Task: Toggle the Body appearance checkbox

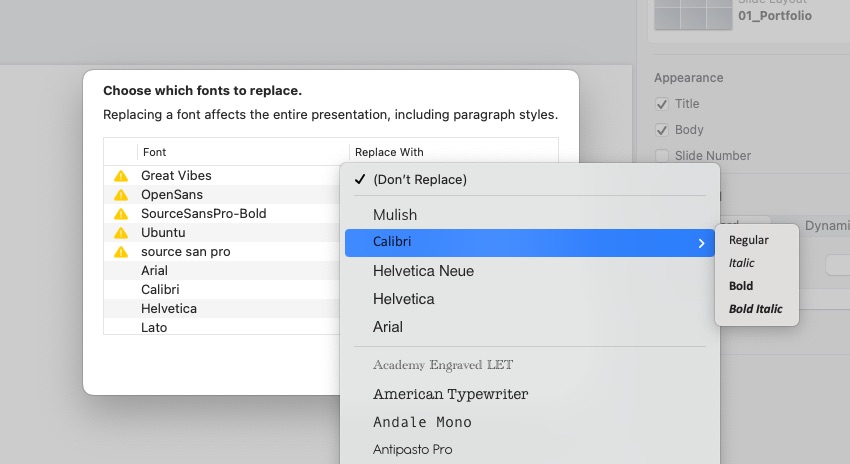Action: (661, 130)
